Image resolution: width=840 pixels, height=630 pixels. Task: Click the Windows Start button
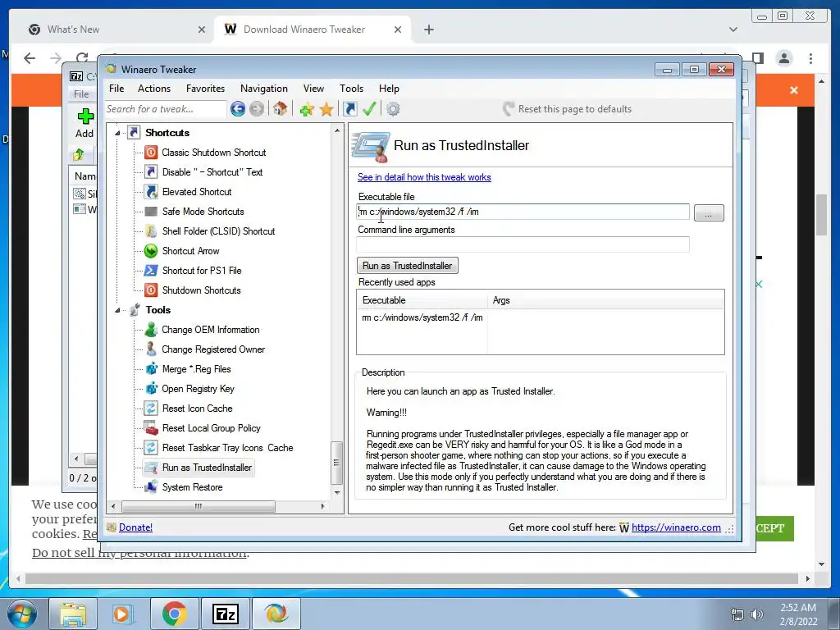click(22, 614)
